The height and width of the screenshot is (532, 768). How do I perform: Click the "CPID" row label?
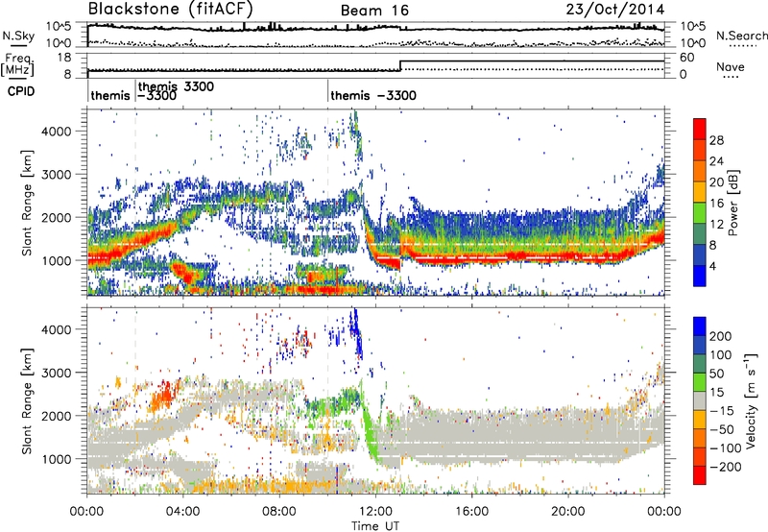coord(21,91)
